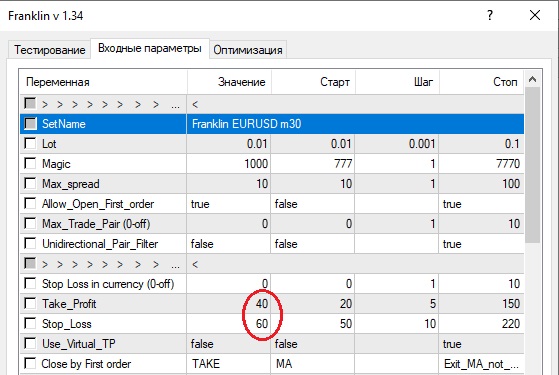Click the Take_Profit start value 20
The image size is (559, 375).
(313, 304)
